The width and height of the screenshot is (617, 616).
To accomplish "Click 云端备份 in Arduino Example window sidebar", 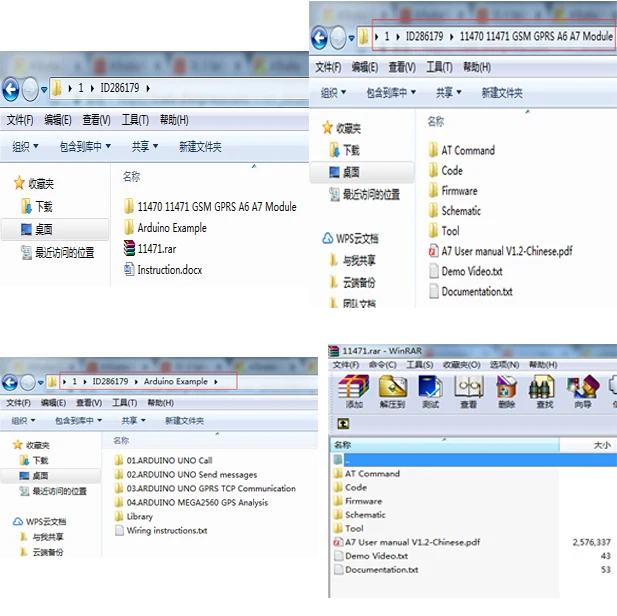I will pyautogui.click(x=42, y=552).
